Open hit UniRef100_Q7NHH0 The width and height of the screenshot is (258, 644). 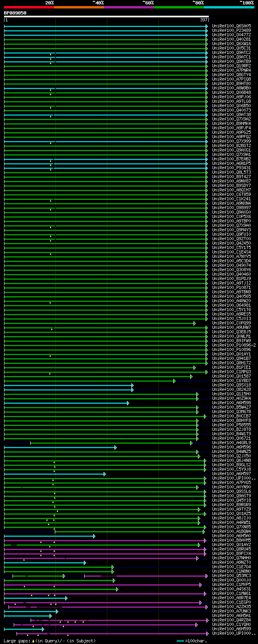[x=231, y=558]
